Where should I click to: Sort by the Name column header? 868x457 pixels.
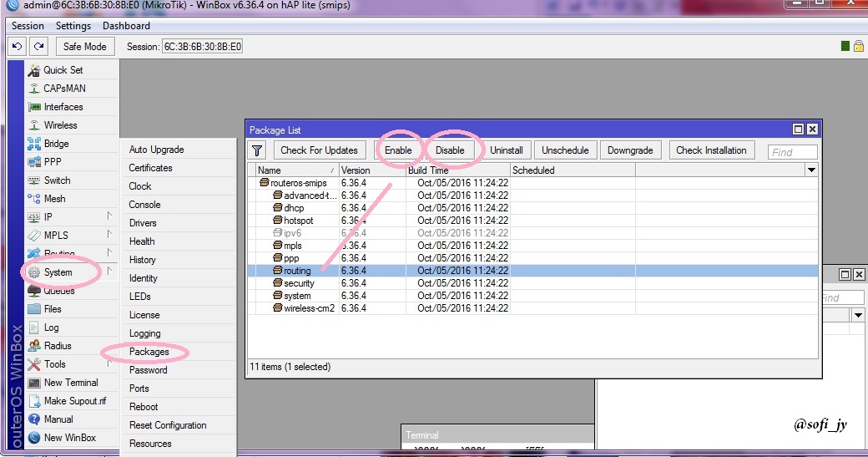pyautogui.click(x=297, y=170)
